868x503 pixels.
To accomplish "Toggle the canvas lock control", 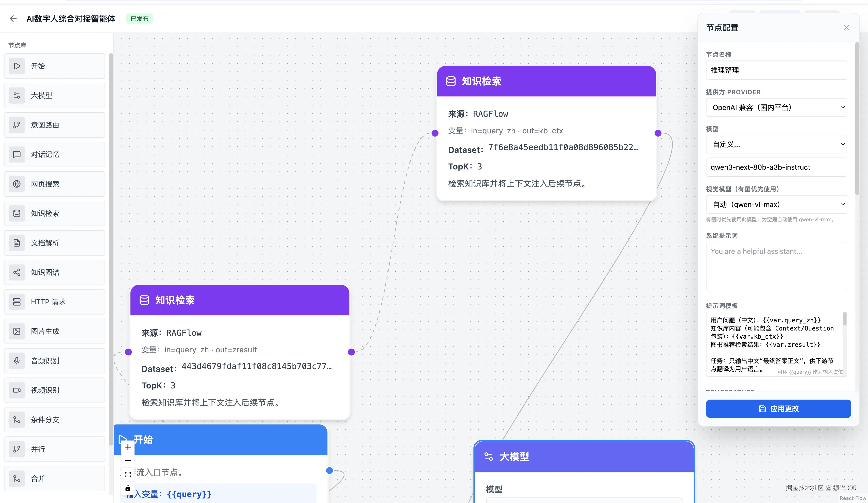I will pos(128,488).
